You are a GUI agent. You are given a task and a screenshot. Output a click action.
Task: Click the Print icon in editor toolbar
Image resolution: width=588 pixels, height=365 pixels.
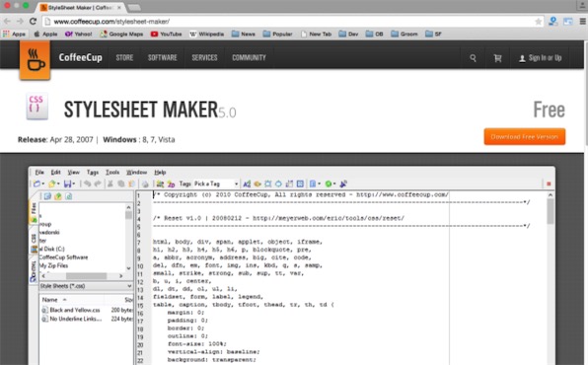pos(145,183)
